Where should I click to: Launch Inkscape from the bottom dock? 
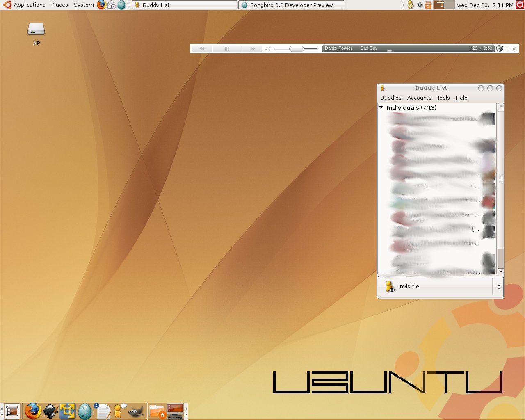coord(50,411)
